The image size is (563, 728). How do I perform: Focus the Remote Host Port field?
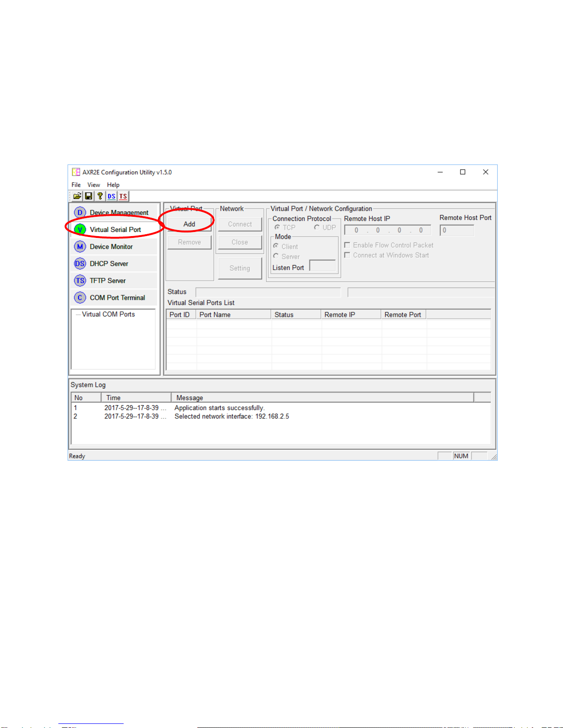[457, 230]
